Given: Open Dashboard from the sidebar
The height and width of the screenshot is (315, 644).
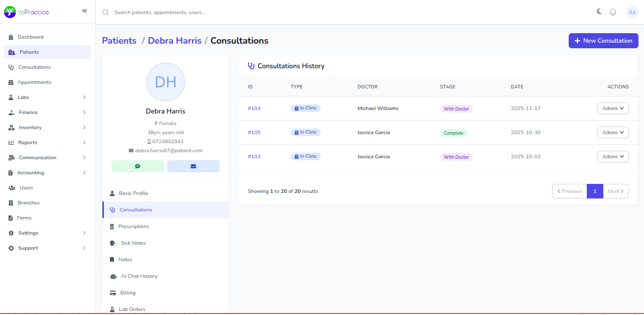Looking at the screenshot, I should (30, 37).
